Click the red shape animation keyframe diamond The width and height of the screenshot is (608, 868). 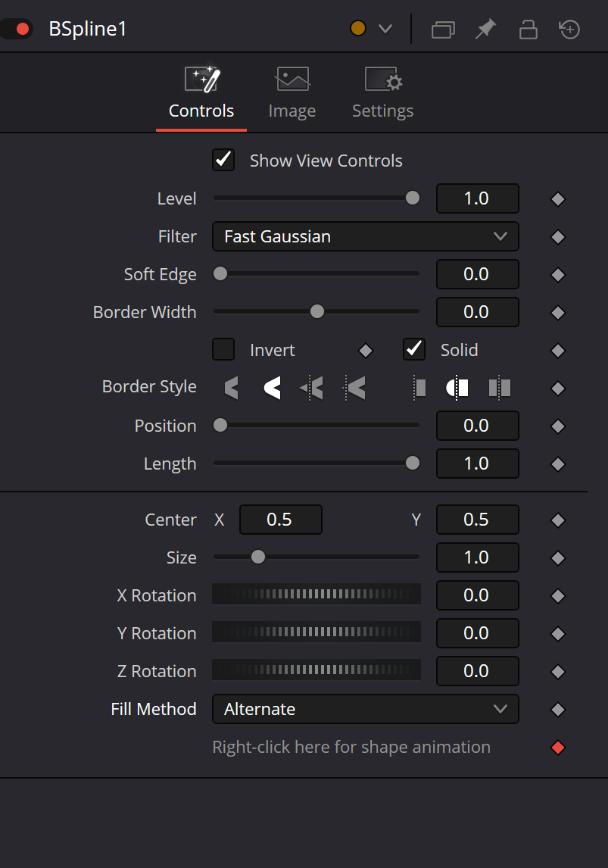(x=558, y=748)
